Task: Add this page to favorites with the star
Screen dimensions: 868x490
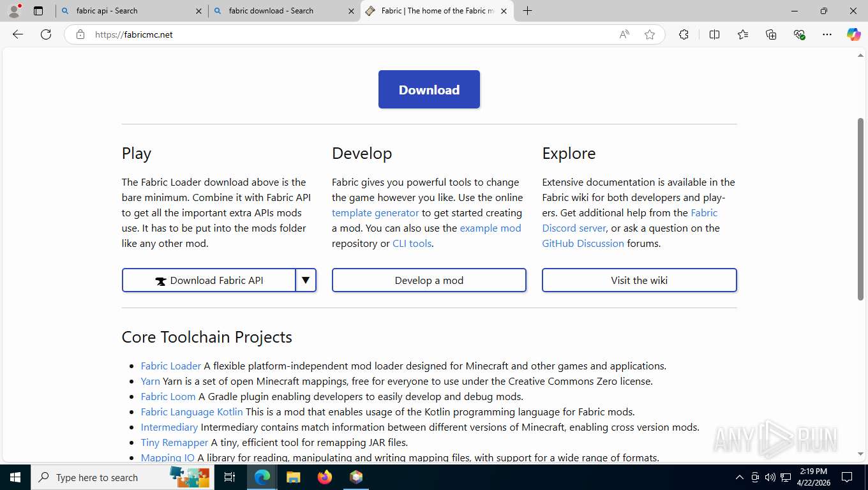Action: click(x=650, y=34)
